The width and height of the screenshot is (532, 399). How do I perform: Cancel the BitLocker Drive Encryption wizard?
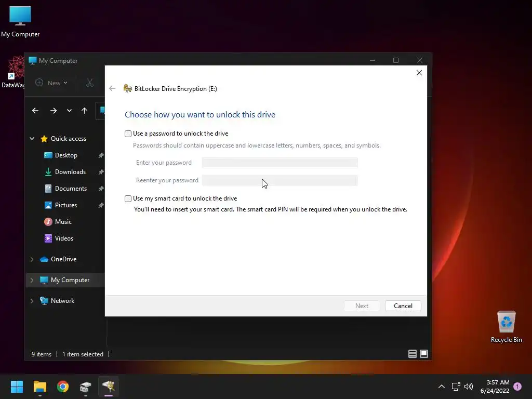[403, 305]
